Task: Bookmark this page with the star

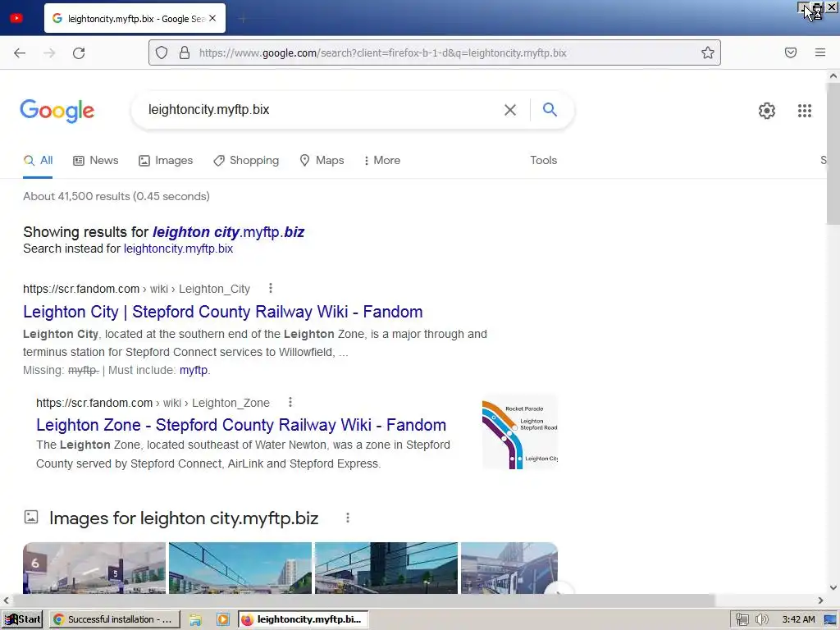Action: tap(708, 52)
